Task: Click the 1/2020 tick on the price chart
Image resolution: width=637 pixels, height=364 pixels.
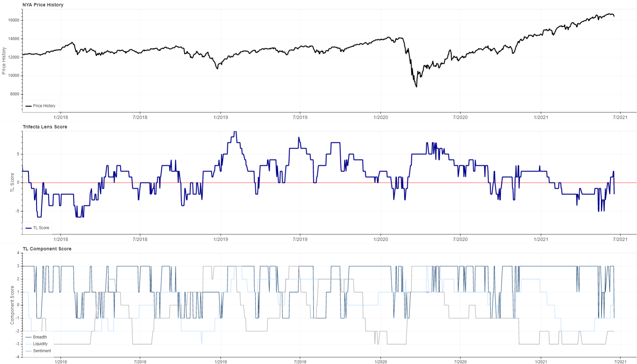Action: pos(381,117)
